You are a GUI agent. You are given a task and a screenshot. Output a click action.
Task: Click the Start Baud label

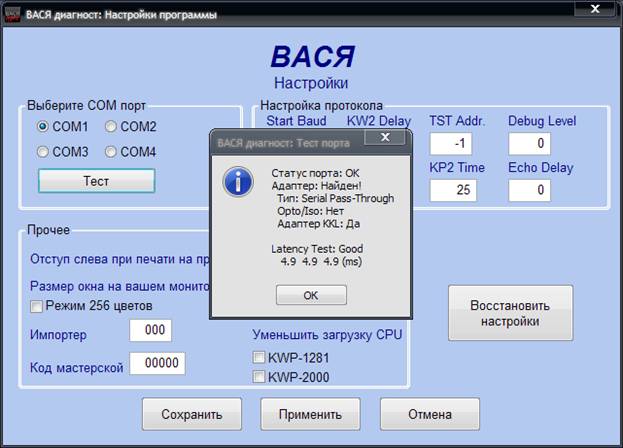[296, 121]
